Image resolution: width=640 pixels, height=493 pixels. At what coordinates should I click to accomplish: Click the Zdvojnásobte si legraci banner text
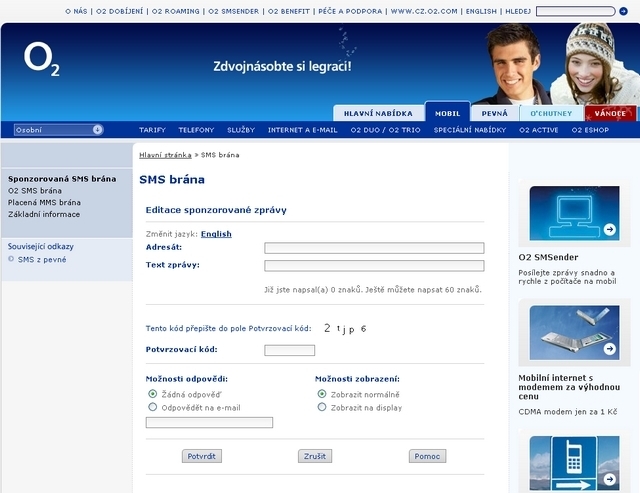tap(282, 66)
